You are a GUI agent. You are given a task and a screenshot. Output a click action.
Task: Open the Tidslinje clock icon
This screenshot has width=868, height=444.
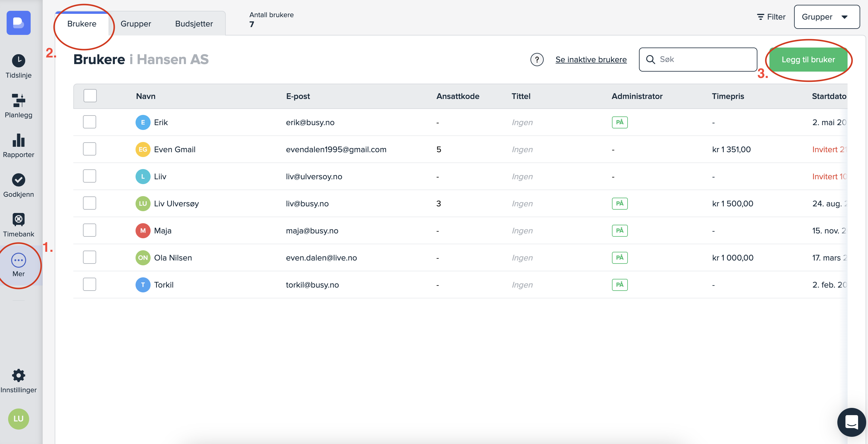tap(19, 61)
